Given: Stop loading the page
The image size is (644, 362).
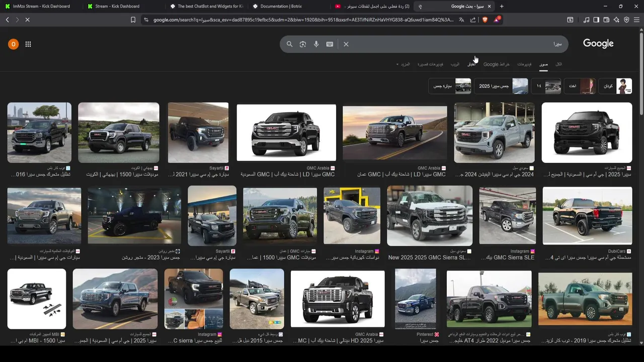Looking at the screenshot, I should pyautogui.click(x=27, y=20).
